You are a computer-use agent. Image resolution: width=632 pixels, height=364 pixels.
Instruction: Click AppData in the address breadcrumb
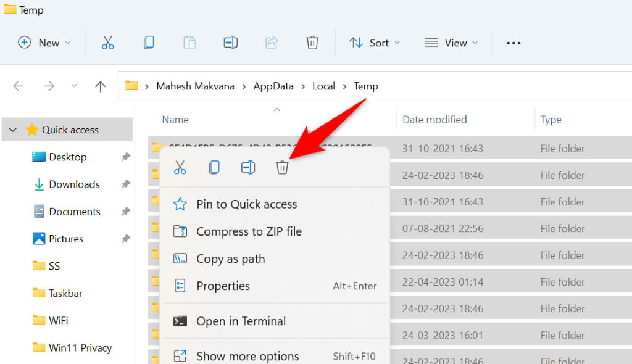pyautogui.click(x=273, y=86)
